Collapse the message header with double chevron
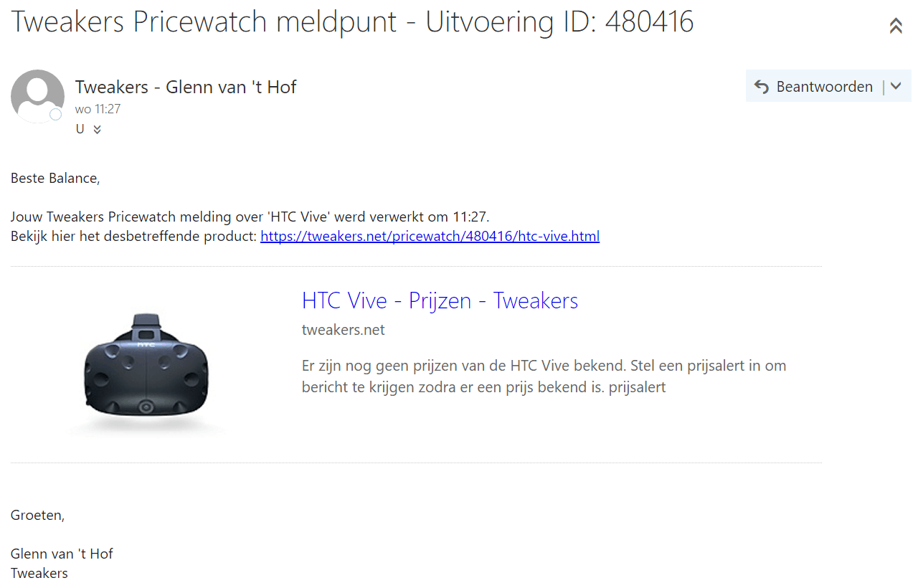 (x=895, y=27)
